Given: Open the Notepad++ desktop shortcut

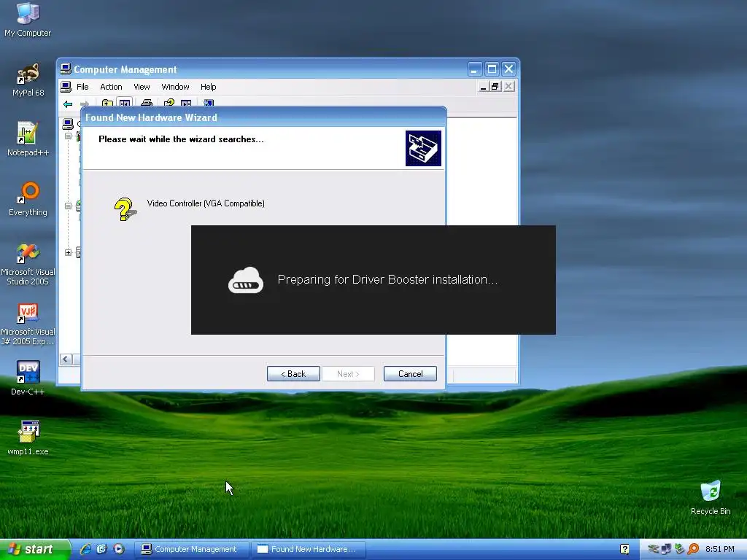Looking at the screenshot, I should [28, 139].
